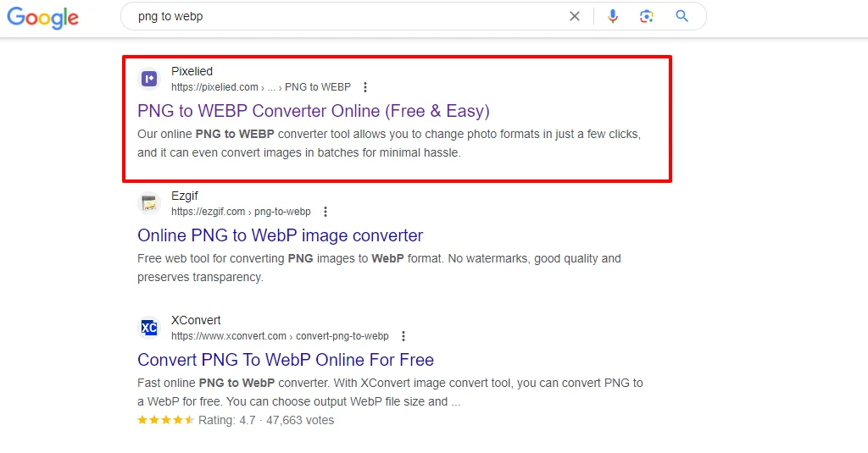Open the three-dot menu for Pixelied result
This screenshot has height=453, width=868.
point(364,87)
